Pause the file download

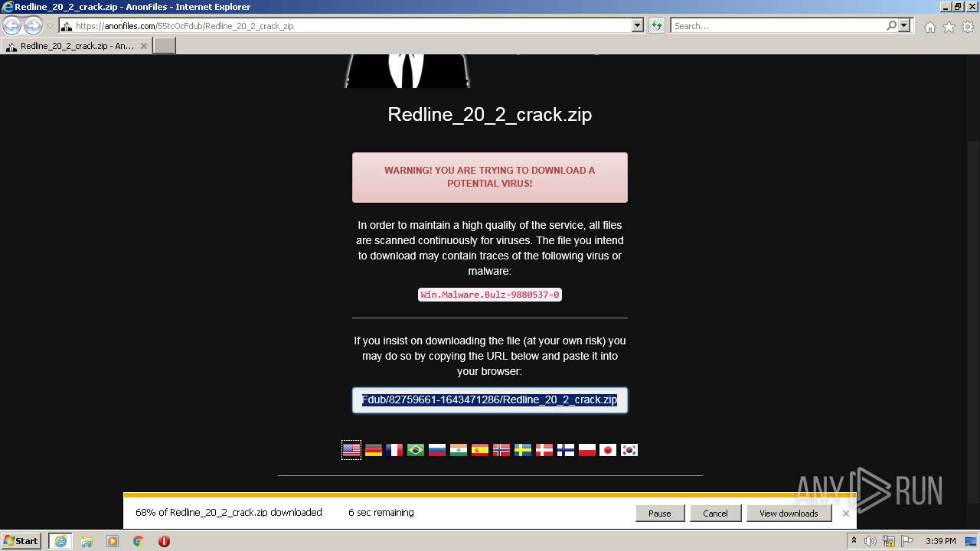click(660, 514)
